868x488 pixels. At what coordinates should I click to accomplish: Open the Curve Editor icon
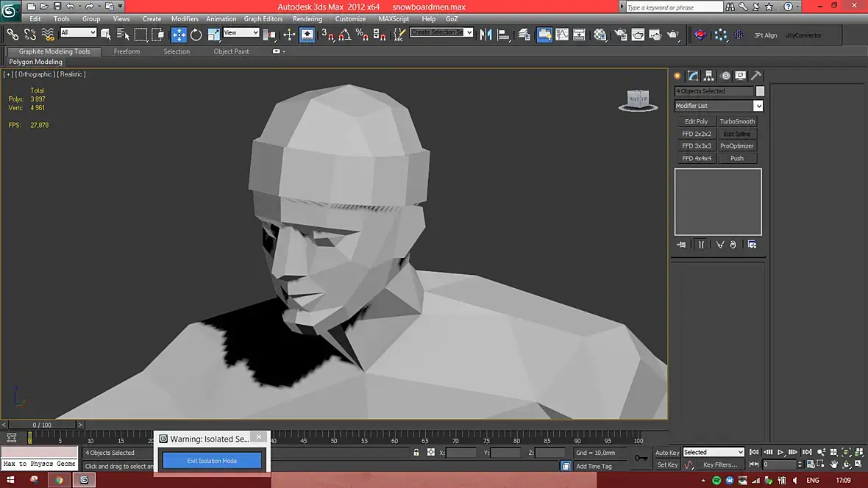[x=562, y=35]
